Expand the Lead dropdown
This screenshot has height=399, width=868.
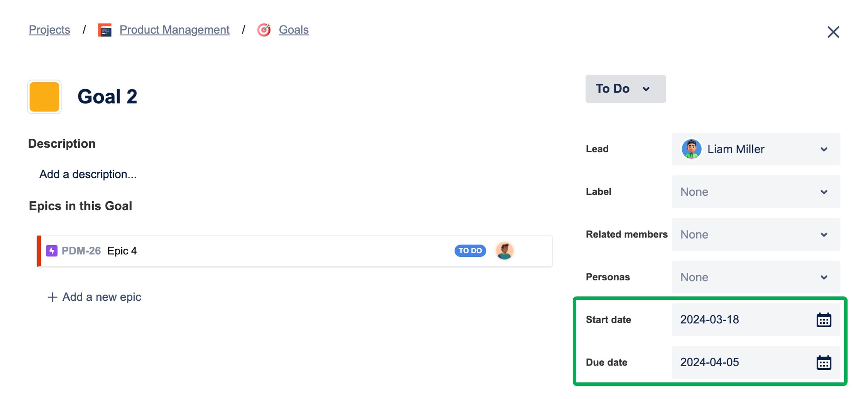[756, 149]
